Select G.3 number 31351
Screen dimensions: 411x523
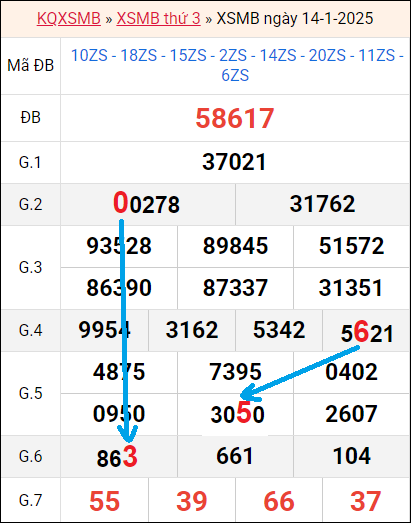point(351,288)
